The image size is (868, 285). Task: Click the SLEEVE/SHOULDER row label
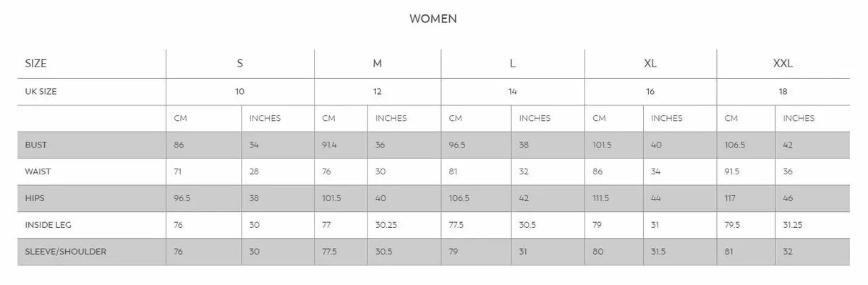[x=65, y=252]
